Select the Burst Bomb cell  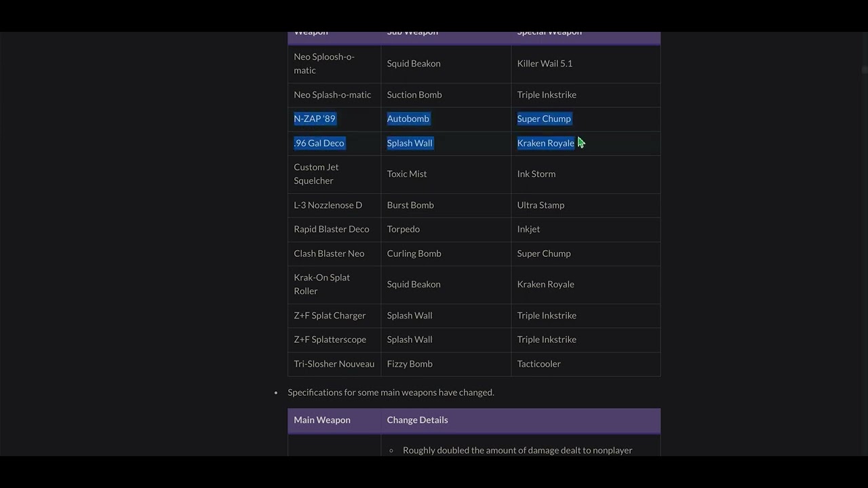pos(446,205)
